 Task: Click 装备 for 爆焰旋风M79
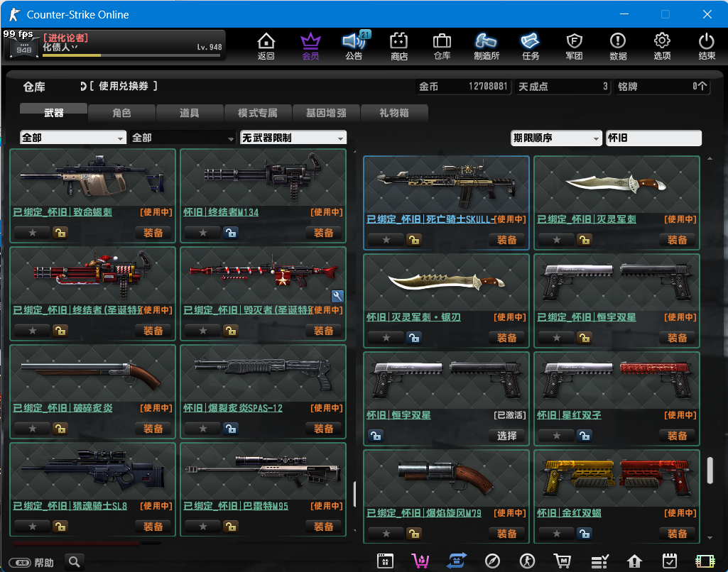coord(506,534)
